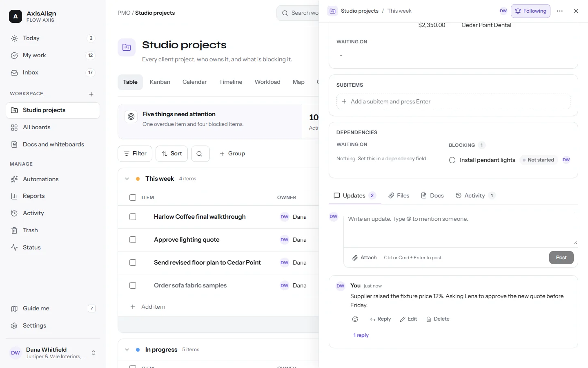Open Automations page
Image resolution: width=588 pixels, height=368 pixels.
click(x=53, y=179)
